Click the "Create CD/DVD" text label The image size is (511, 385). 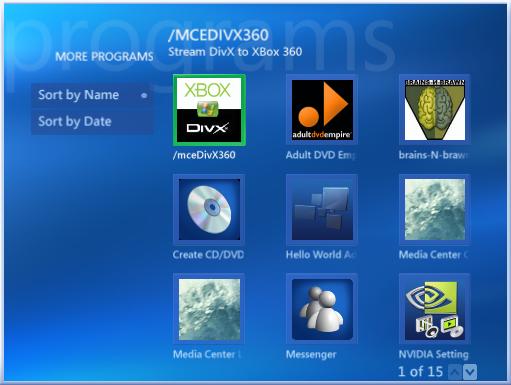pyautogui.click(x=208, y=255)
